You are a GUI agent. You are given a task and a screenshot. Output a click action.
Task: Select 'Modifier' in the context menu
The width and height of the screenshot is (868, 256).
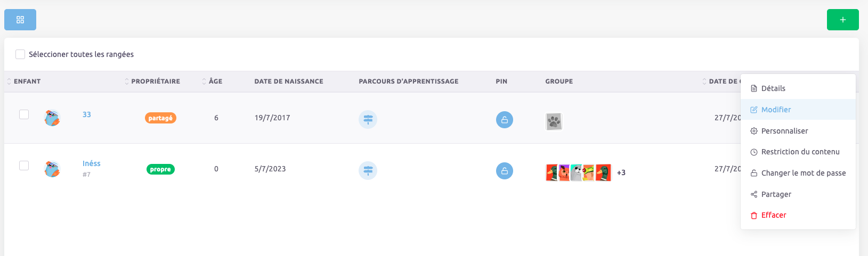click(x=776, y=110)
